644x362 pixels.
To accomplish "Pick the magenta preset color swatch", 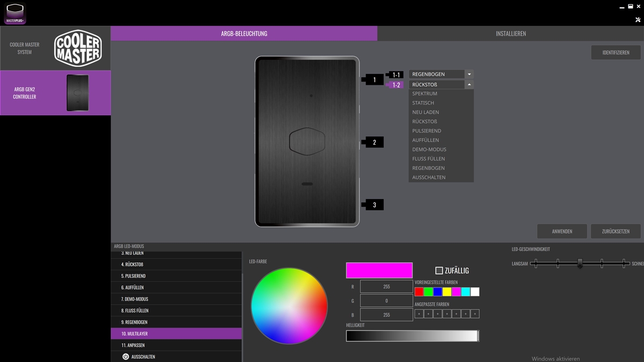I will click(456, 292).
